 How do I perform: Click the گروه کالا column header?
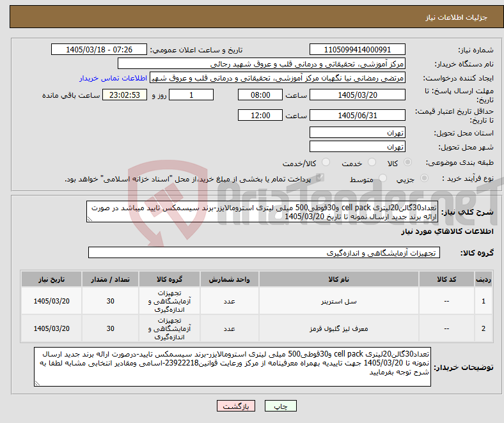pyautogui.click(x=169, y=279)
